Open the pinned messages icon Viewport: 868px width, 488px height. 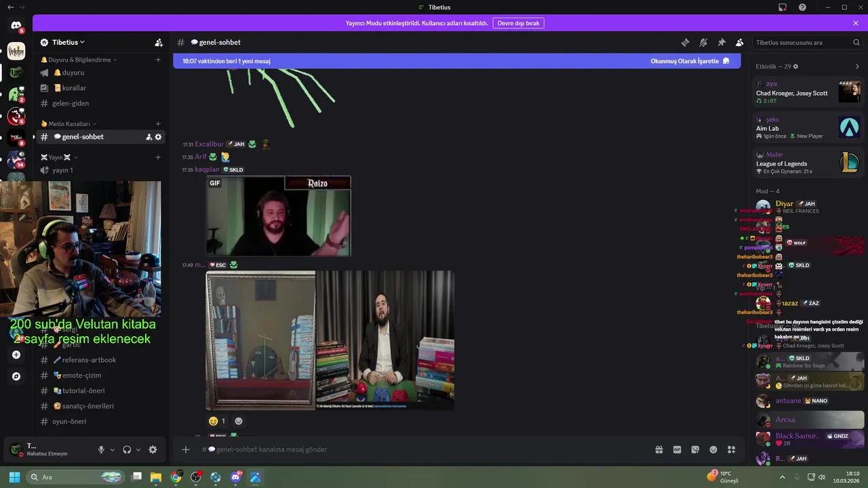(722, 42)
